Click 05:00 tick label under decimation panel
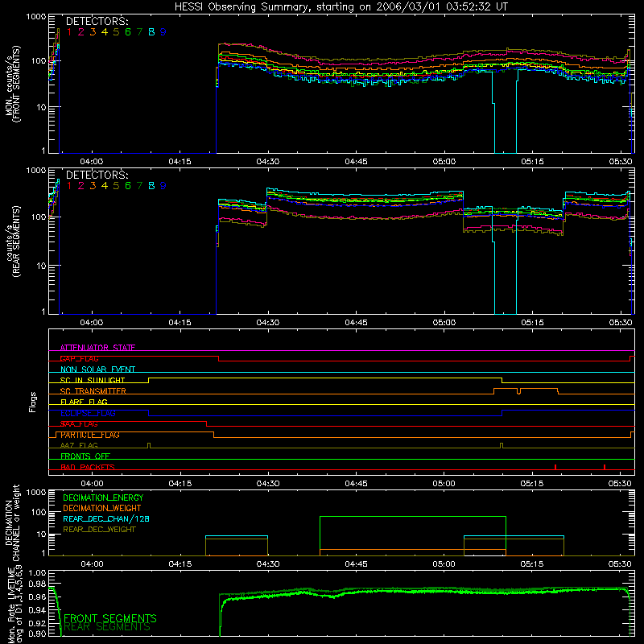644x644 pixels. [444, 564]
